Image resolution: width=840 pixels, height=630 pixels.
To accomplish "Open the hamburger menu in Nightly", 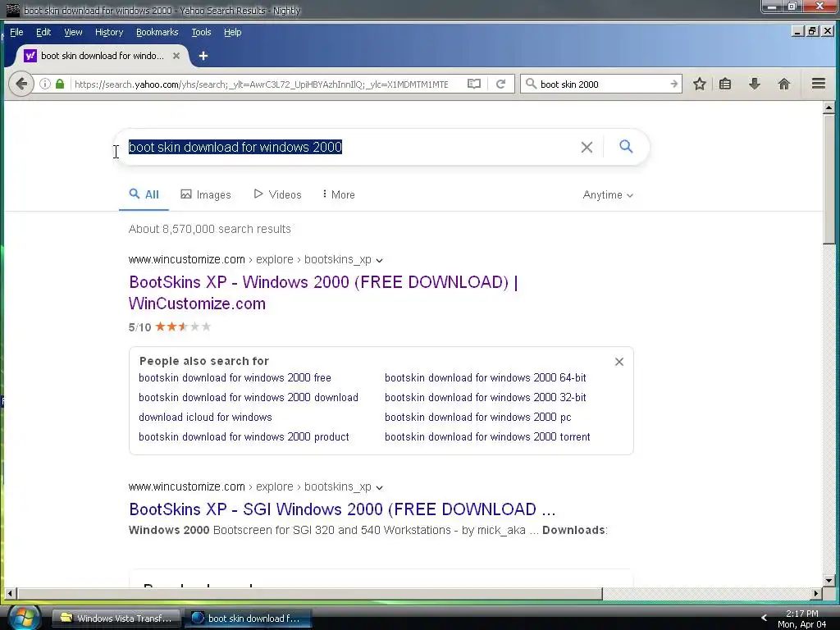I will (x=819, y=84).
